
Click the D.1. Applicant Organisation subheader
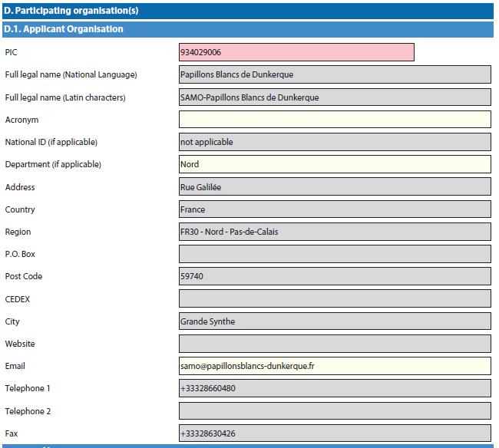248,29
